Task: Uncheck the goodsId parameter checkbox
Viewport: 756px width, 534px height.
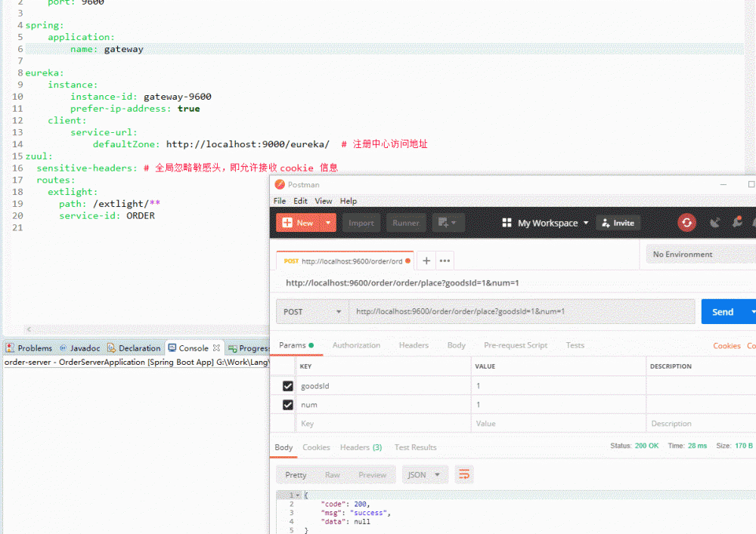Action: tap(285, 385)
